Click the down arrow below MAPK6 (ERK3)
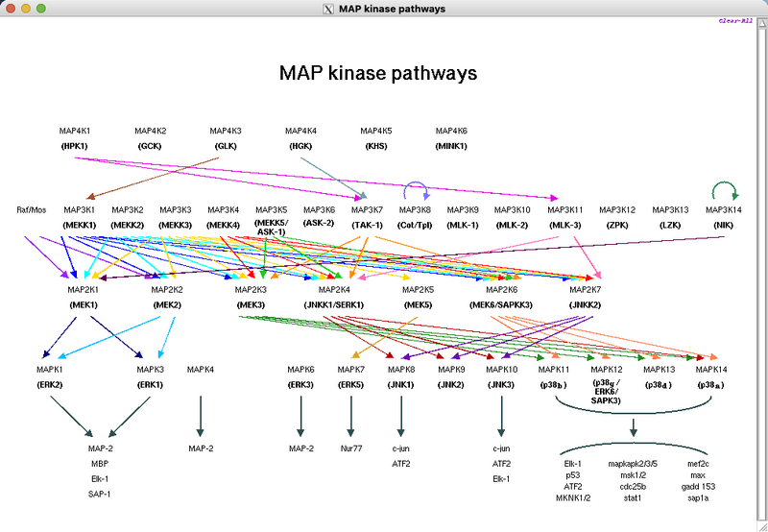 click(x=300, y=413)
